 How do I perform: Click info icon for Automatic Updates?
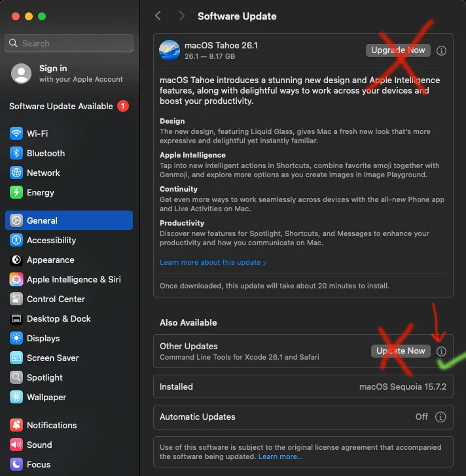tap(440, 416)
